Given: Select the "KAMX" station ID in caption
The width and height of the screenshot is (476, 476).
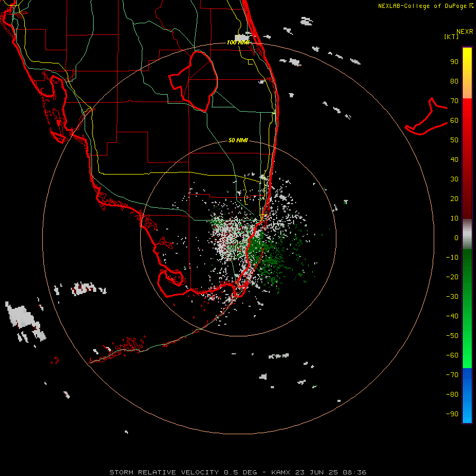Looking at the screenshot, I should [x=280, y=472].
